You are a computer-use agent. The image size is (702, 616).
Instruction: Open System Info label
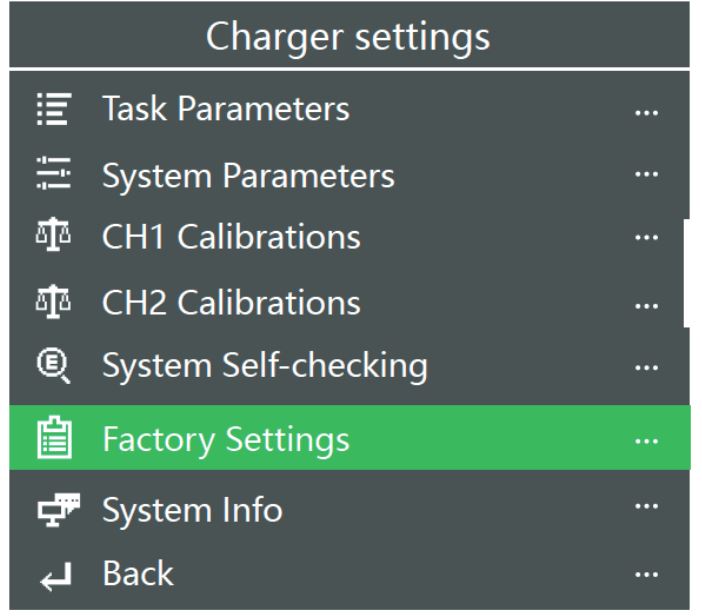coord(193,510)
